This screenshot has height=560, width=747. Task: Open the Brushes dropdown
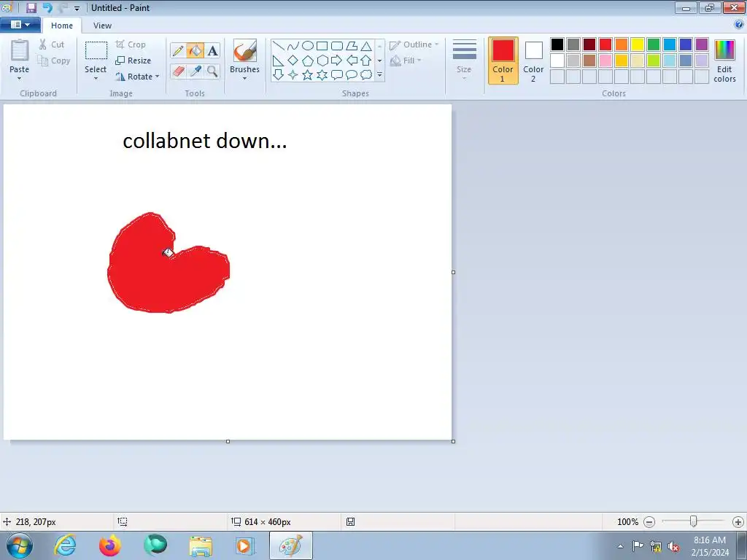point(244,78)
